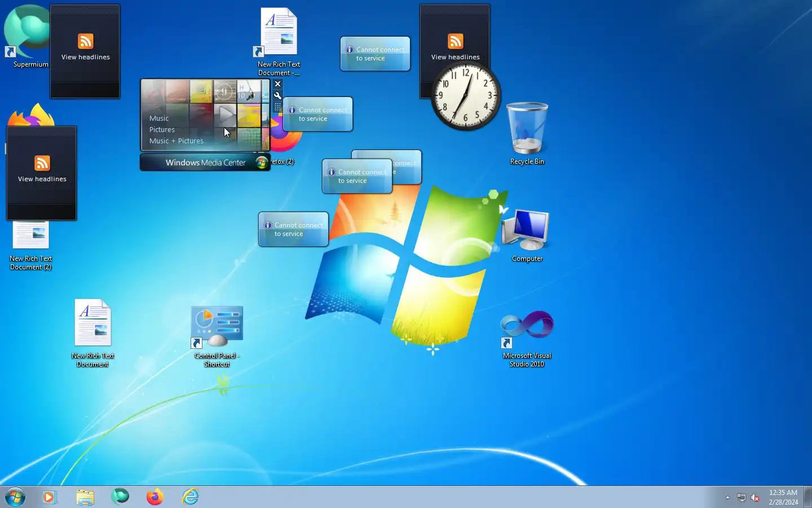Image resolution: width=812 pixels, height=508 pixels.
Task: Click View headlines in gadget behind the clock
Action: 456,57
